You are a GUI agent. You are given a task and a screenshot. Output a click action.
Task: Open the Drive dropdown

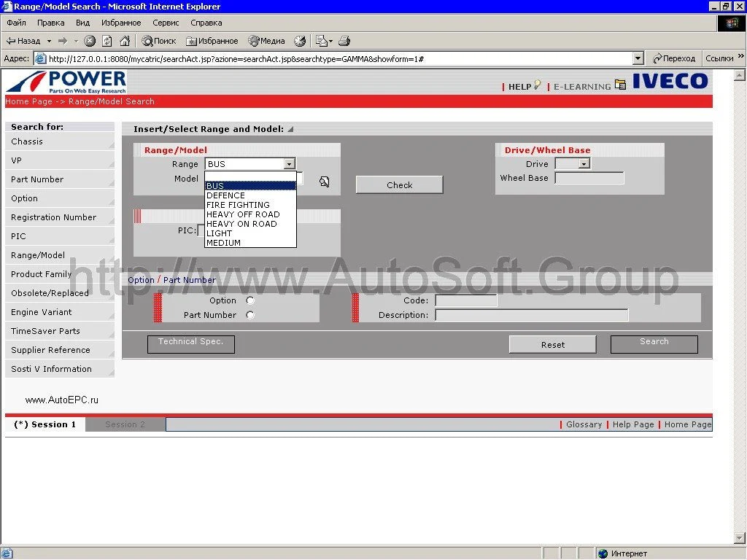click(x=584, y=164)
